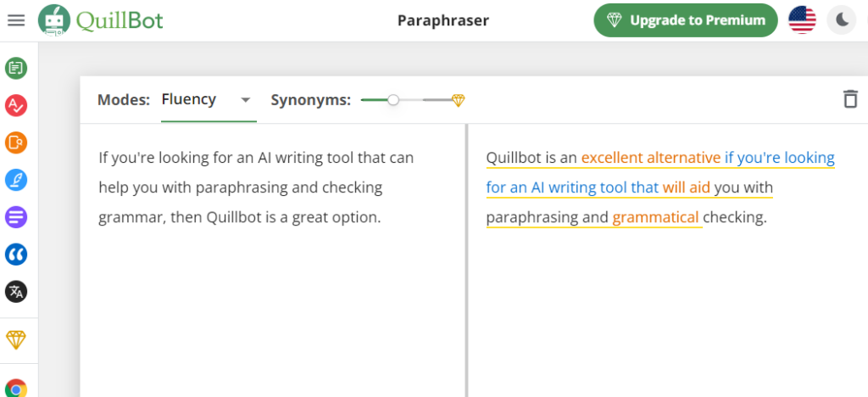The width and height of the screenshot is (868, 397).
Task: Open the Translator icon in sidebar
Action: (16, 292)
